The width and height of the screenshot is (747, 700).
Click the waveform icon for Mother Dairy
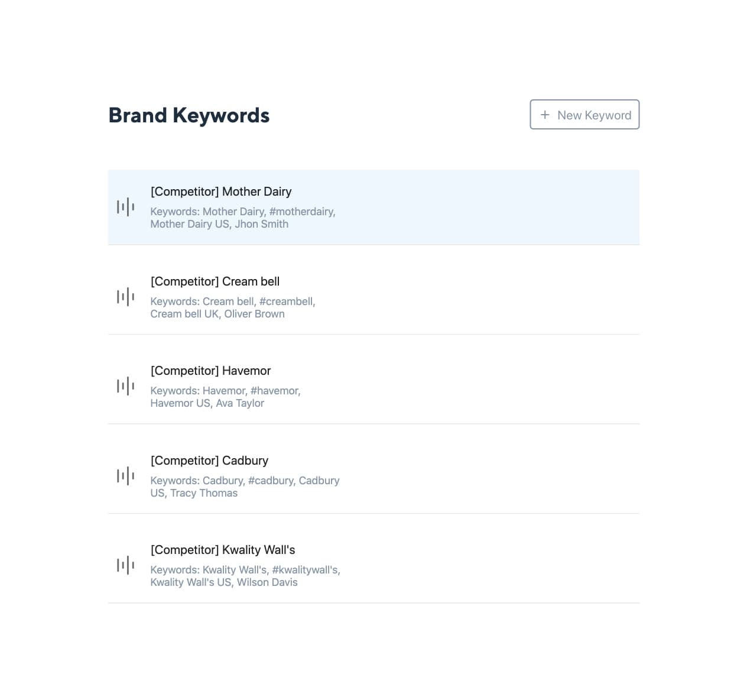coord(125,207)
